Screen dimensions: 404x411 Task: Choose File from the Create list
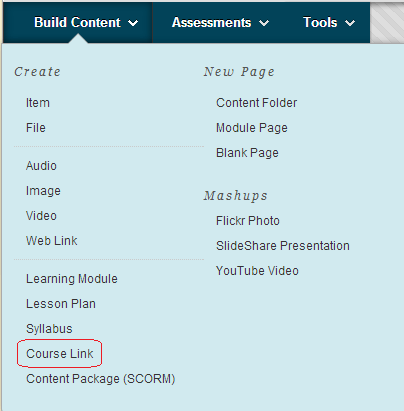click(x=36, y=128)
